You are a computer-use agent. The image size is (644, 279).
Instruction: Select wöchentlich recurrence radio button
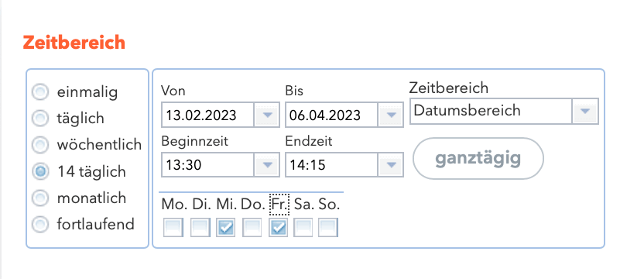click(x=40, y=145)
